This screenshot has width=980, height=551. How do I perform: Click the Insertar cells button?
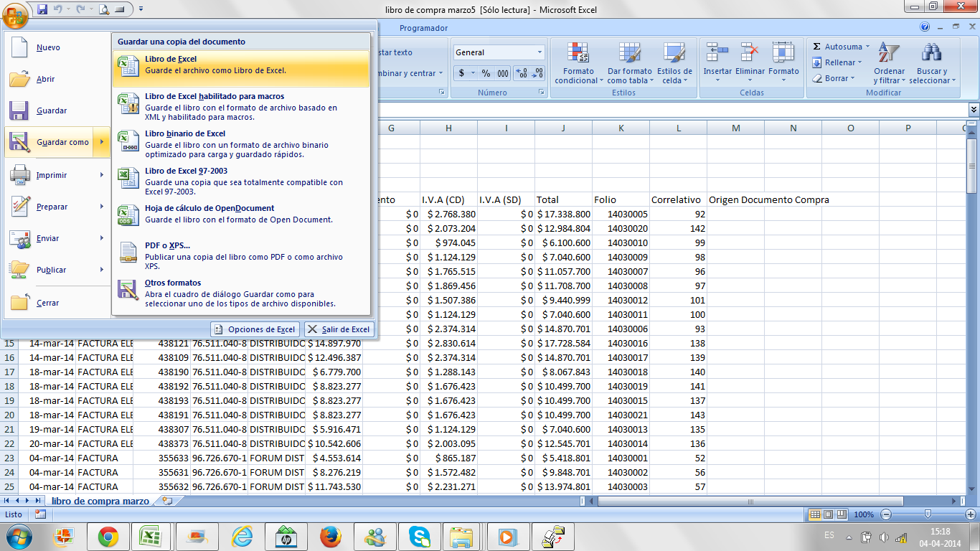[717, 63]
